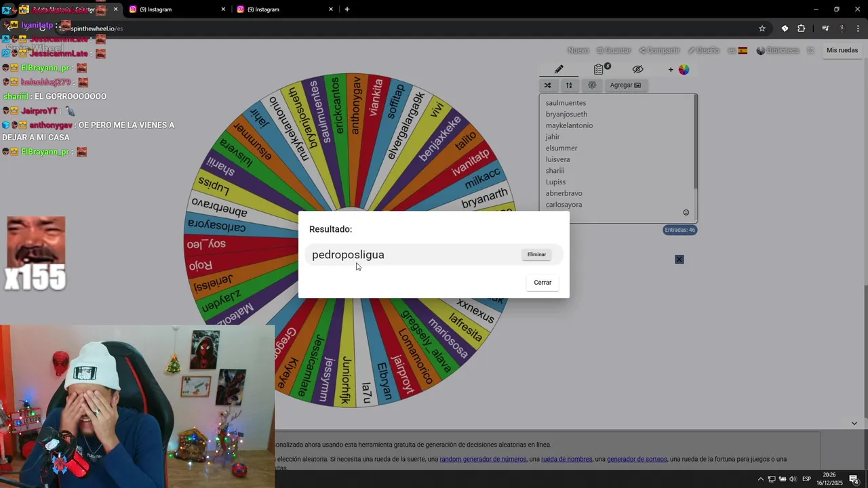
Task: Click the benjaxkeke wheel slice
Action: pos(439,138)
